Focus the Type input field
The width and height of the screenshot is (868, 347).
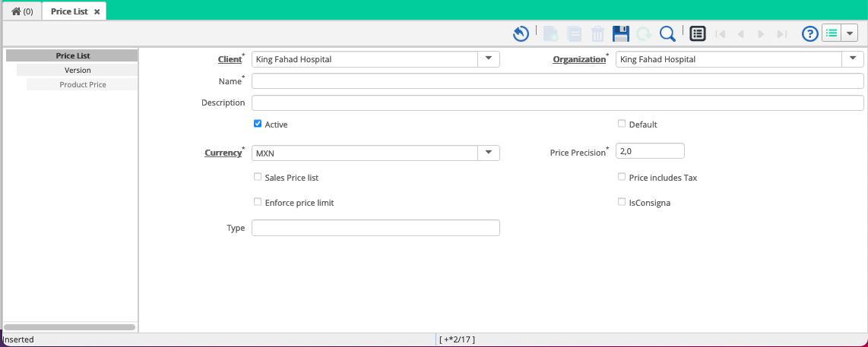click(375, 228)
